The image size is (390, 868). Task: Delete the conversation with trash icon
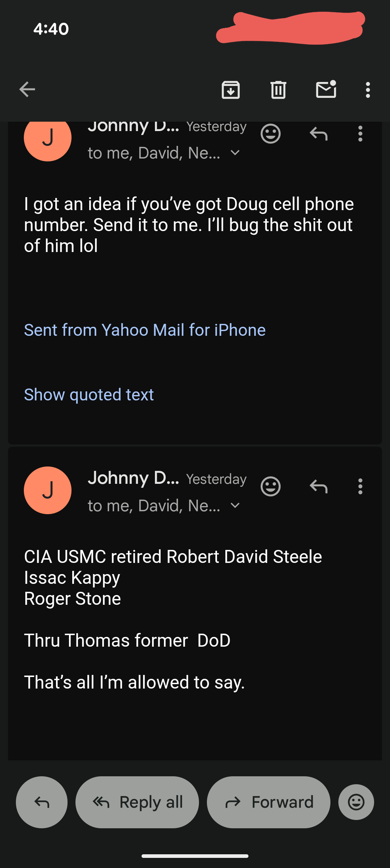pos(278,90)
